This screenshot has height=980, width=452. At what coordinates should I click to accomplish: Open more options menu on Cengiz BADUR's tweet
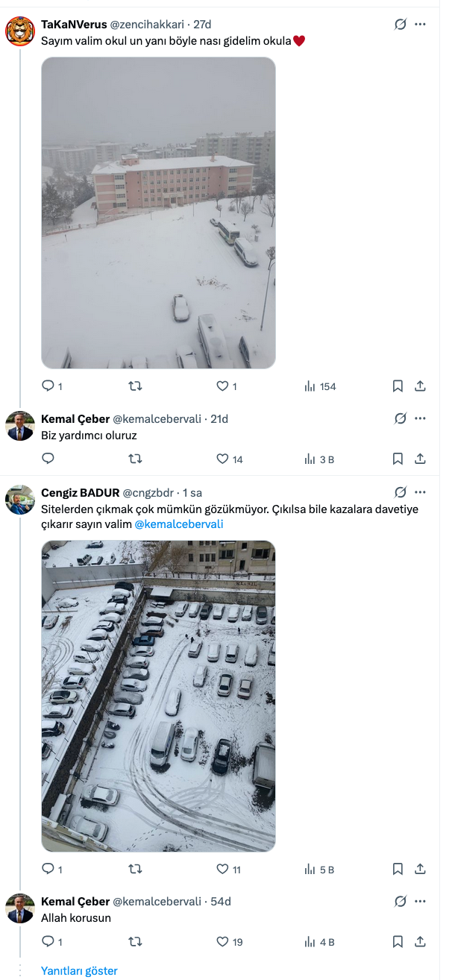click(420, 493)
